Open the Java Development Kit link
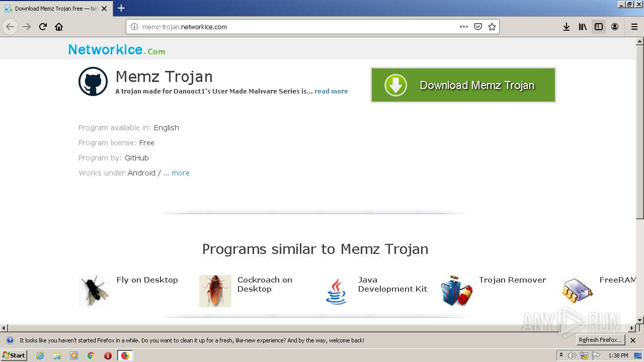The image size is (644, 362). 392,285
